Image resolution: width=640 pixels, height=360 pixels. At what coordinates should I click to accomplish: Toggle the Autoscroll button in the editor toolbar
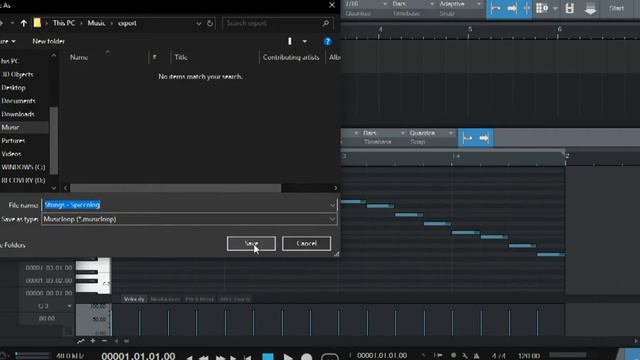coord(467,138)
